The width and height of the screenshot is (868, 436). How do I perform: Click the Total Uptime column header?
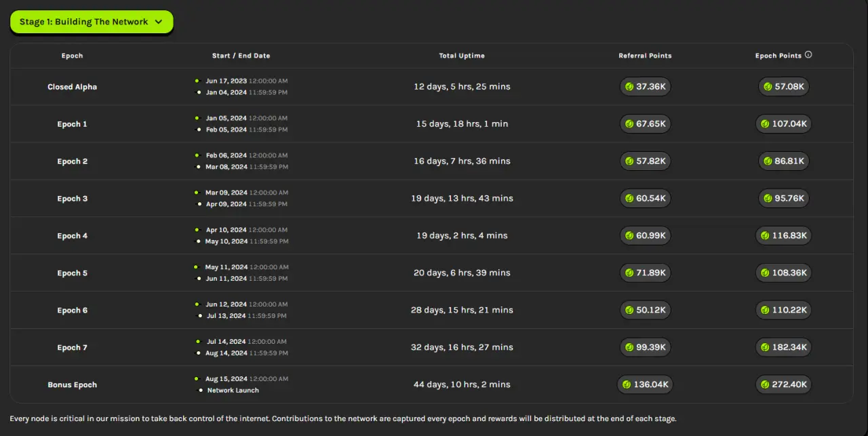click(x=462, y=56)
